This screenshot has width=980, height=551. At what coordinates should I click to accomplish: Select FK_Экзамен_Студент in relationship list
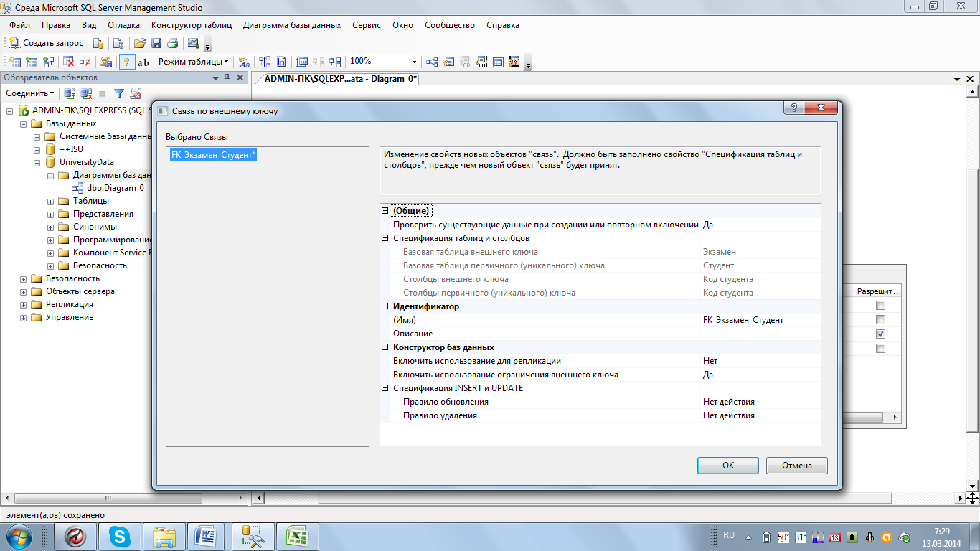point(213,154)
